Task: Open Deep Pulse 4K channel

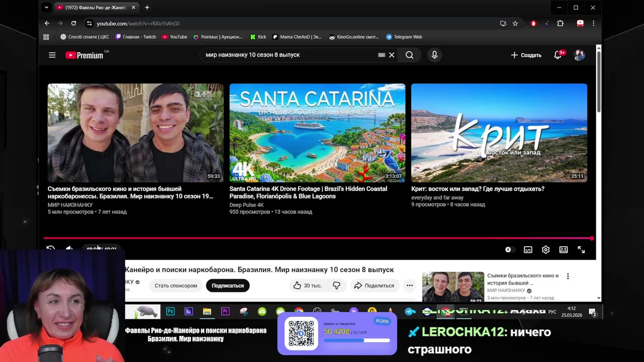Action: click(247, 205)
